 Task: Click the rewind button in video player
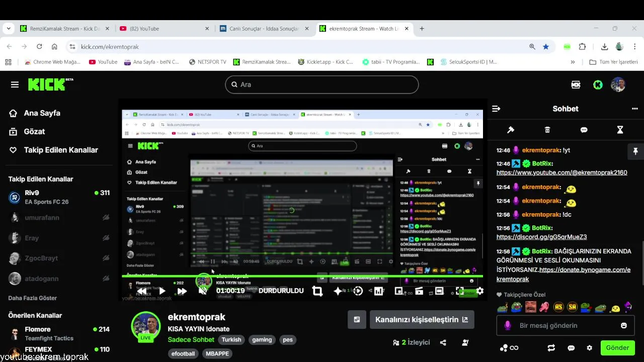142,291
